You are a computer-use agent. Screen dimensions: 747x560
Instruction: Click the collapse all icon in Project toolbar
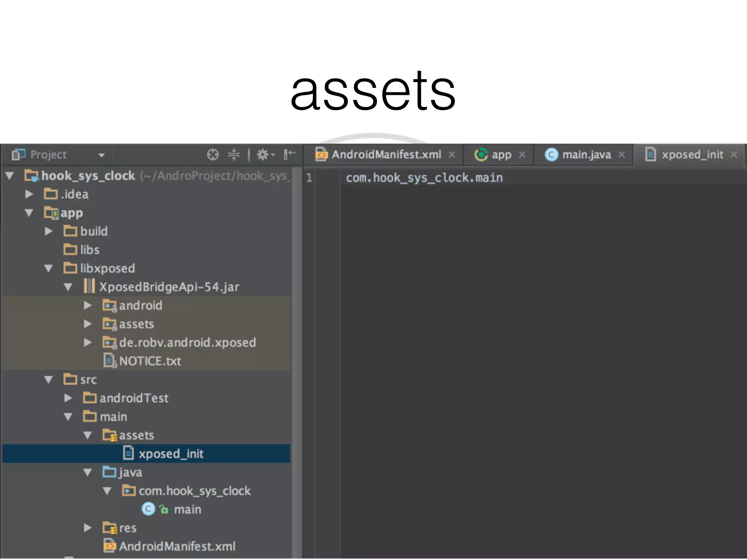coord(234,155)
